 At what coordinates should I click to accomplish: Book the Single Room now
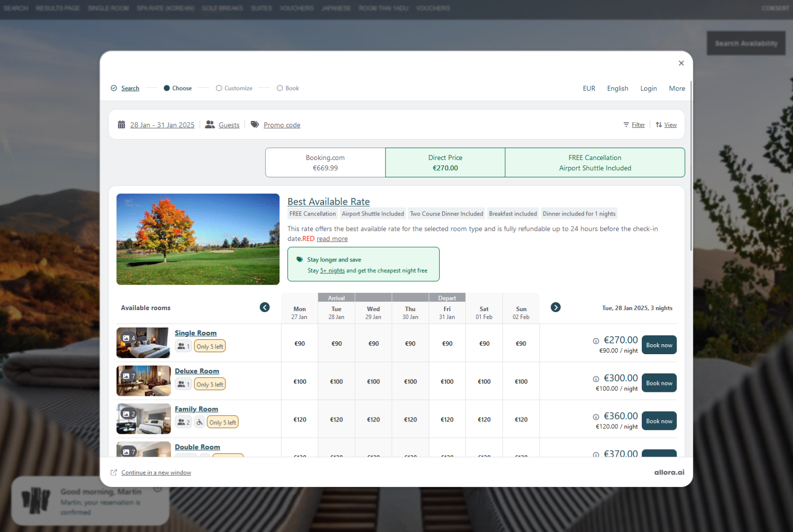click(659, 345)
